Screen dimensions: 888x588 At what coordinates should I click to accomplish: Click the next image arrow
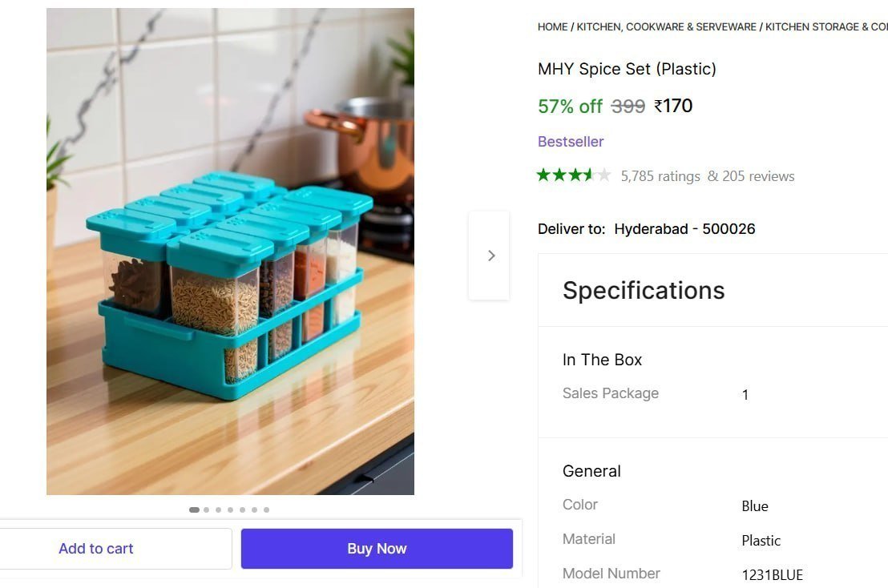pos(490,255)
